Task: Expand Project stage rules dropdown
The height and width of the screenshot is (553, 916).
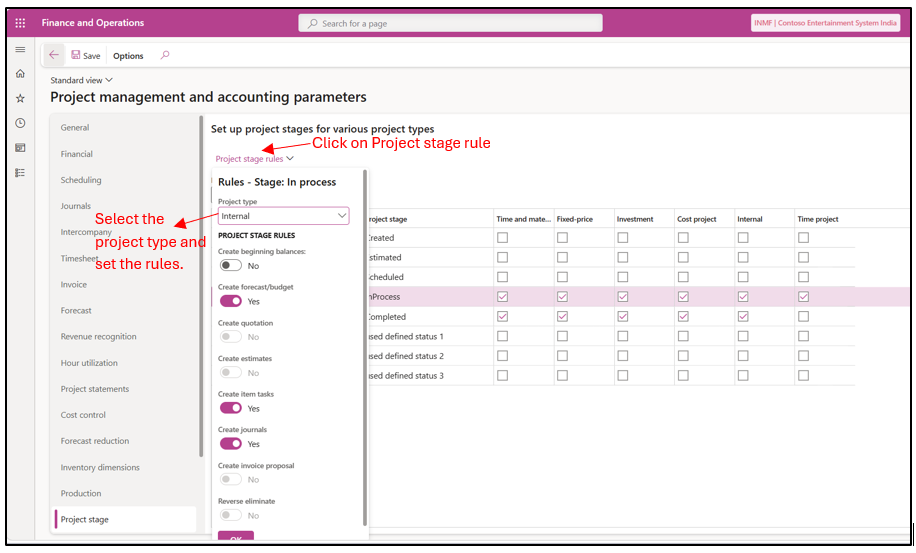Action: [x=254, y=159]
